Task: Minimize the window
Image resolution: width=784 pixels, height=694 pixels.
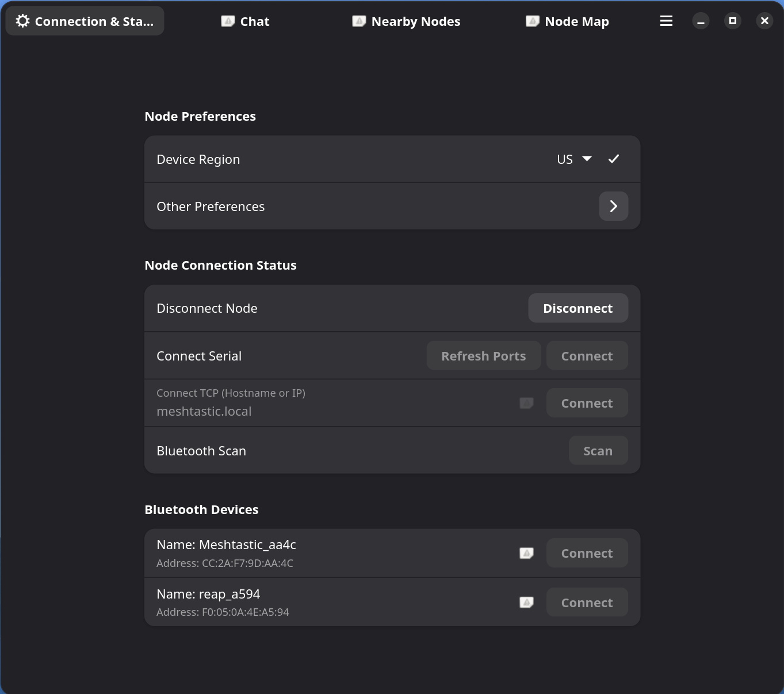Action: tap(701, 21)
